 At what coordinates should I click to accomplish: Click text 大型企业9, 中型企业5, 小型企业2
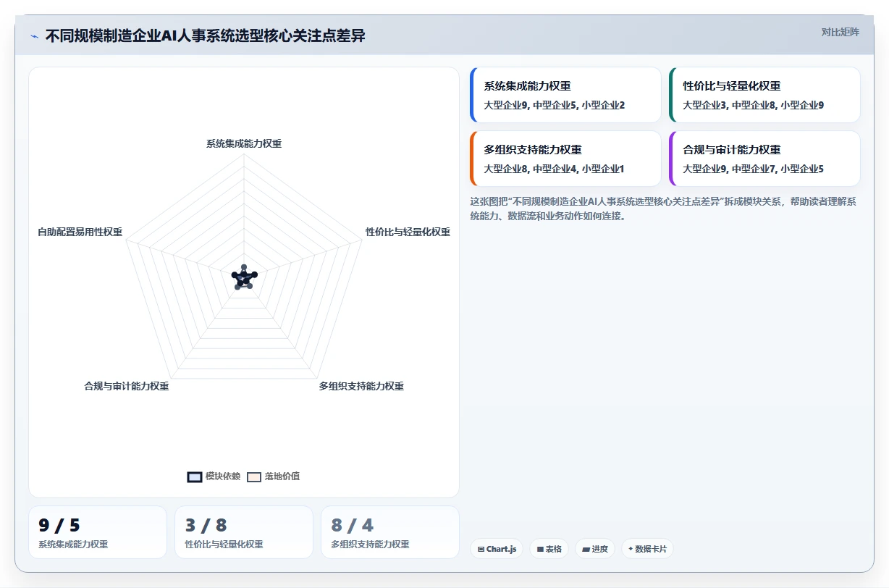coord(555,105)
